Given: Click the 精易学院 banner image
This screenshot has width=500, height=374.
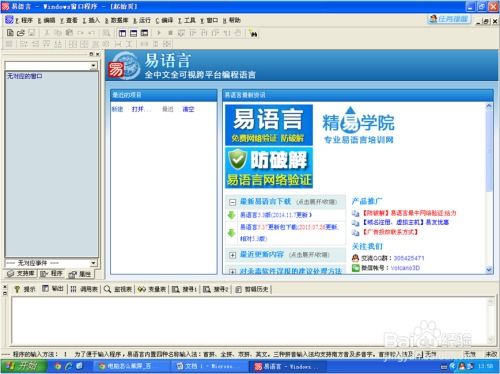Looking at the screenshot, I should pyautogui.click(x=358, y=126).
